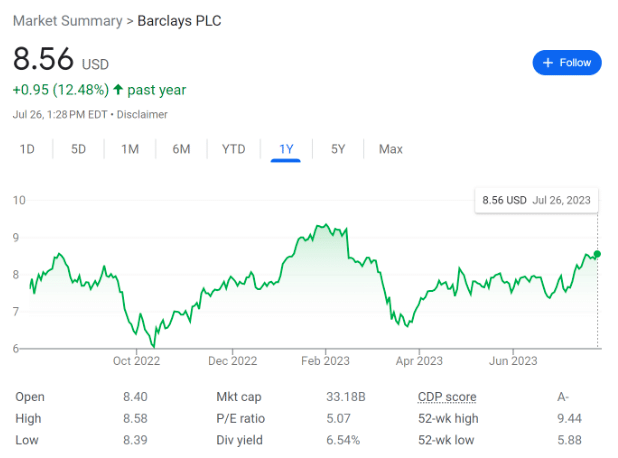Click the CDP score value A-
Screen dimensions: 618x458
tap(563, 397)
